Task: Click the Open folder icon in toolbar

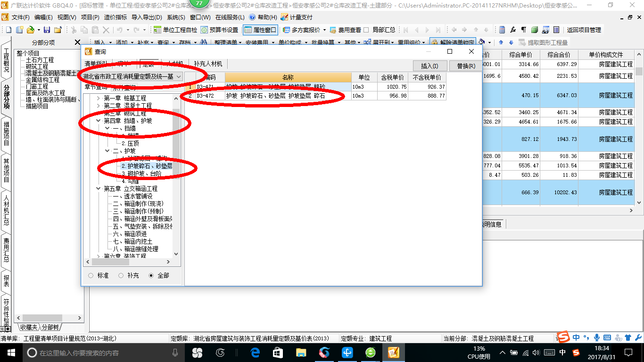Action: [30, 30]
